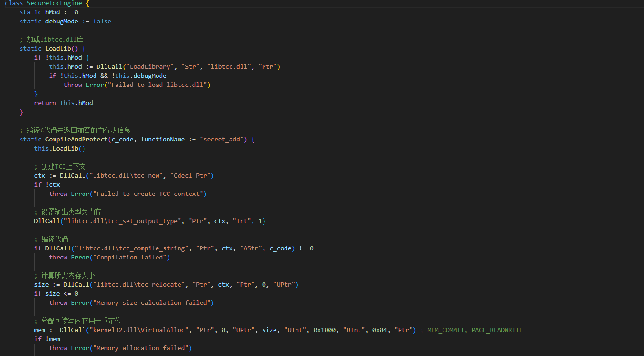Click the comment "; 编译代码"

pos(51,239)
